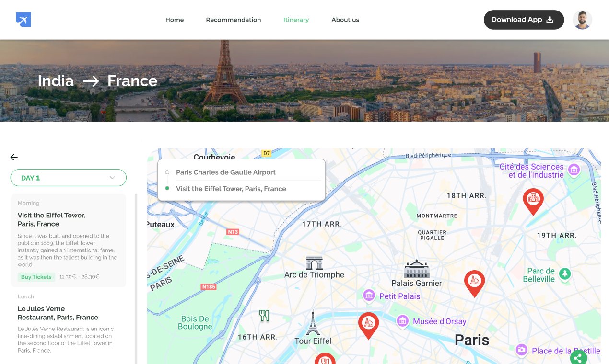Screen dimensions: 609x364
Task: Click the MONTMARTRE map label
Action: [437, 216]
